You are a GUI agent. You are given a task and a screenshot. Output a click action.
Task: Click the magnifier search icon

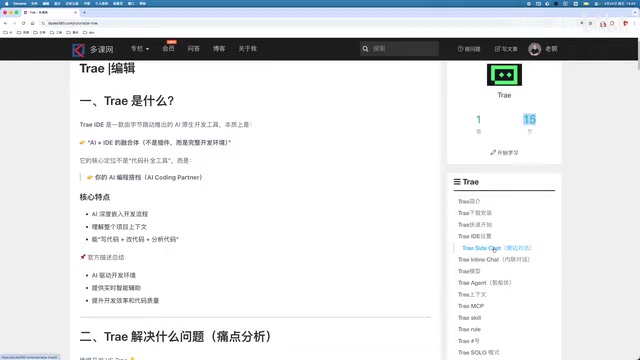tap(365, 49)
